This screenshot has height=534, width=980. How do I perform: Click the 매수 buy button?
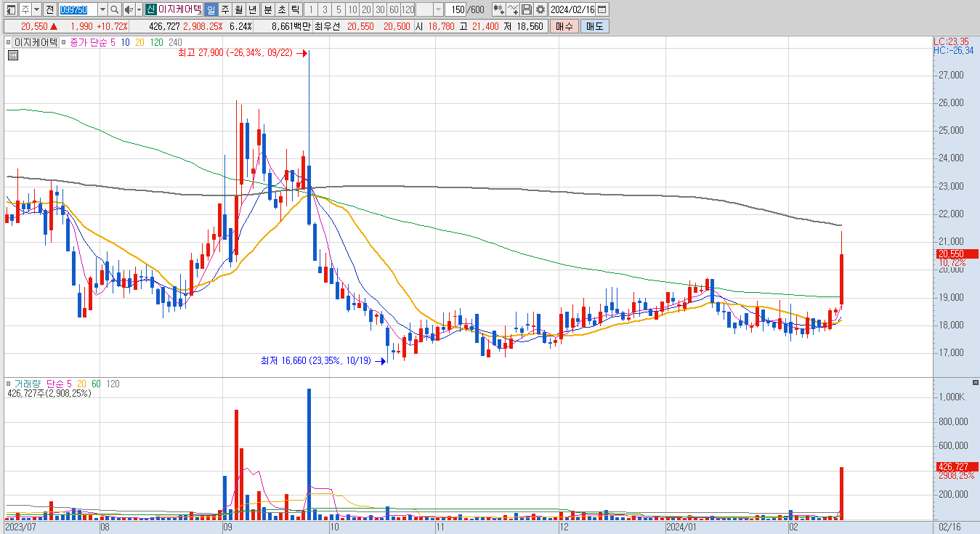564,26
